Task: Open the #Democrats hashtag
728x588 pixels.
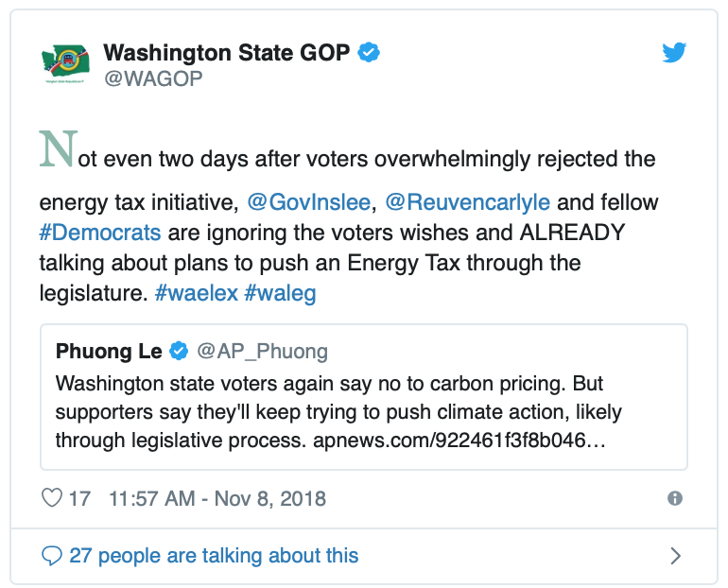Action: pyautogui.click(x=100, y=233)
